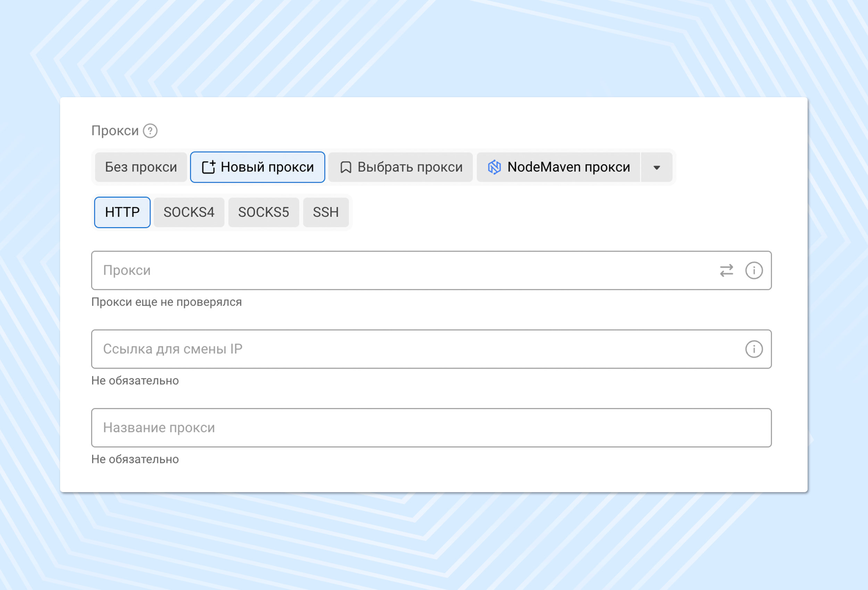Expand the NodeMaven proxy dropdown arrow

[x=656, y=167]
